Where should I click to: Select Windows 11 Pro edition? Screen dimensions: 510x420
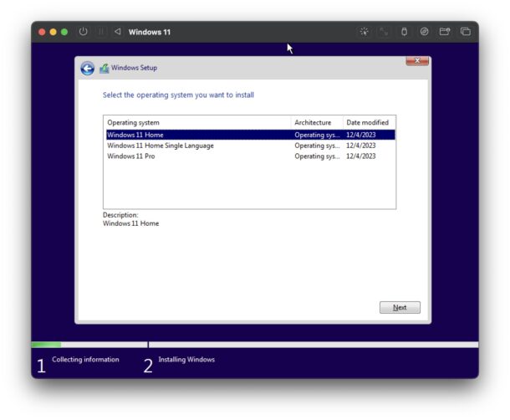(x=131, y=156)
